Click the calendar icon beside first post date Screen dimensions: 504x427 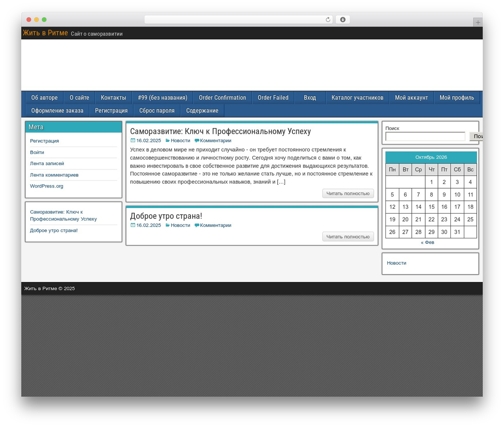pyautogui.click(x=133, y=141)
